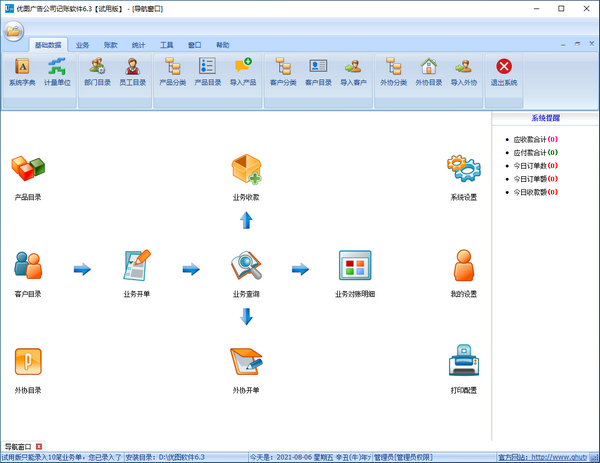Switch to the 业务 ribbon tab
The width and height of the screenshot is (600, 463).
tap(82, 45)
